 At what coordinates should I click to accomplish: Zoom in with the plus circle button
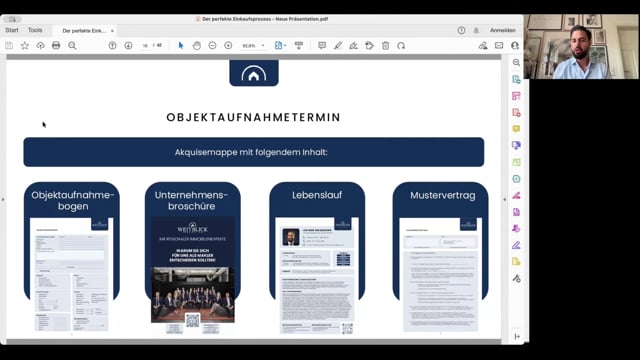[228, 46]
